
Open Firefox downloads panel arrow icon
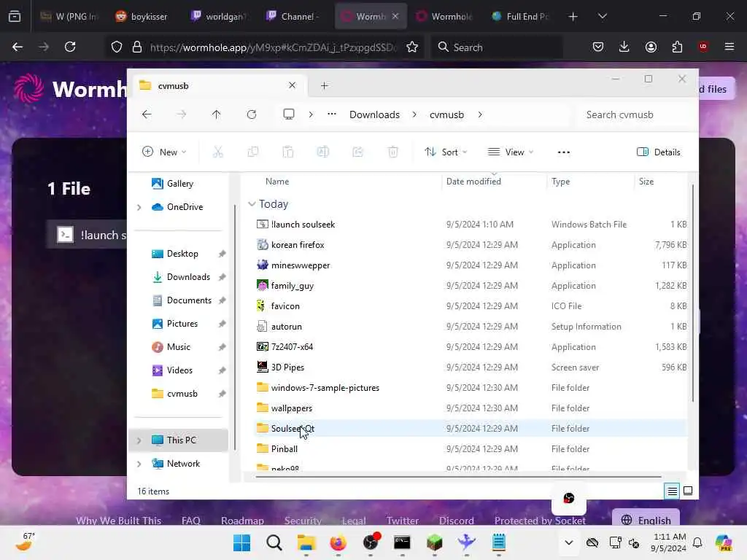pos(624,47)
